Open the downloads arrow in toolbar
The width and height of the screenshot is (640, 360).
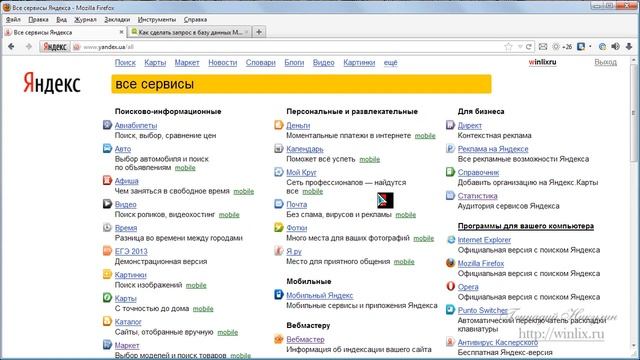629,47
